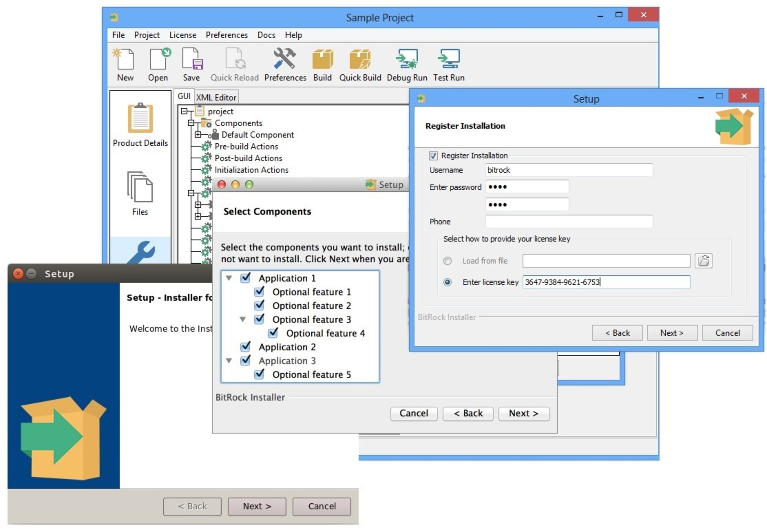This screenshot has height=532, width=767.
Task: Open the Project menu
Action: coord(147,35)
